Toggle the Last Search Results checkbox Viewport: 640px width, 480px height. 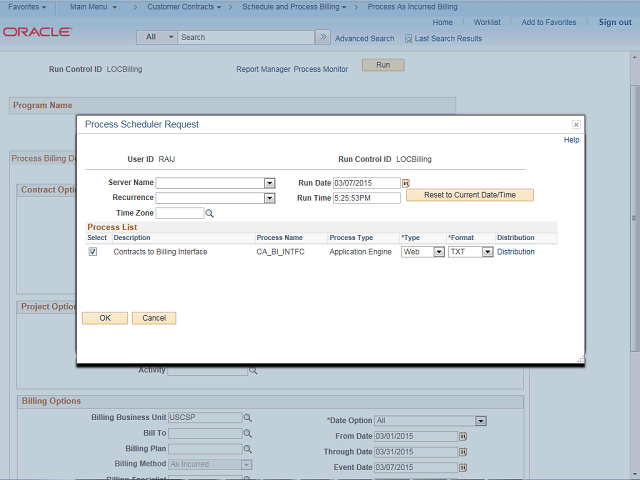[408, 38]
